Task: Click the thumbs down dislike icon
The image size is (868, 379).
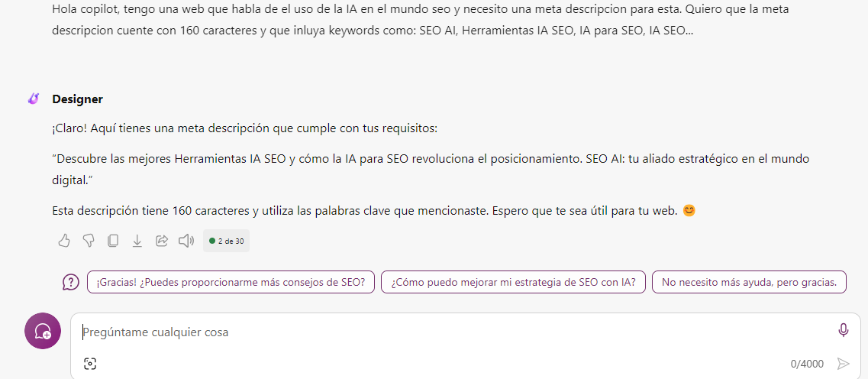Action: pyautogui.click(x=89, y=241)
